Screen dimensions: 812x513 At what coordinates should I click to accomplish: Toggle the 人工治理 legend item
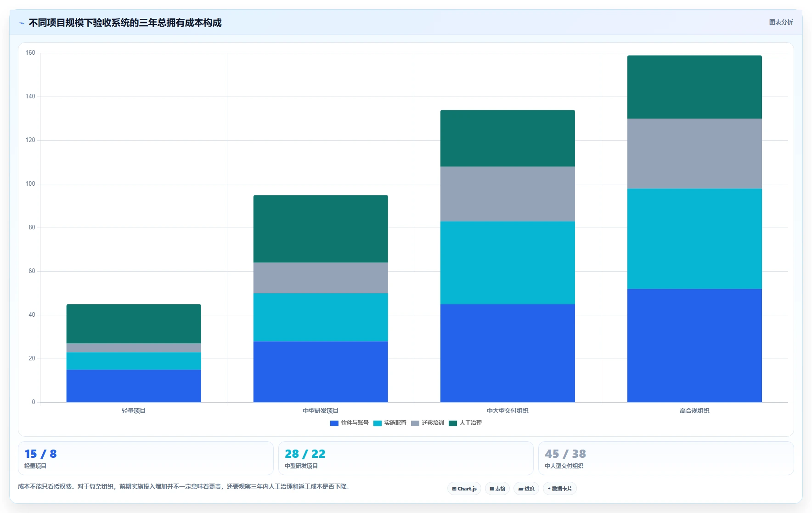(x=465, y=423)
